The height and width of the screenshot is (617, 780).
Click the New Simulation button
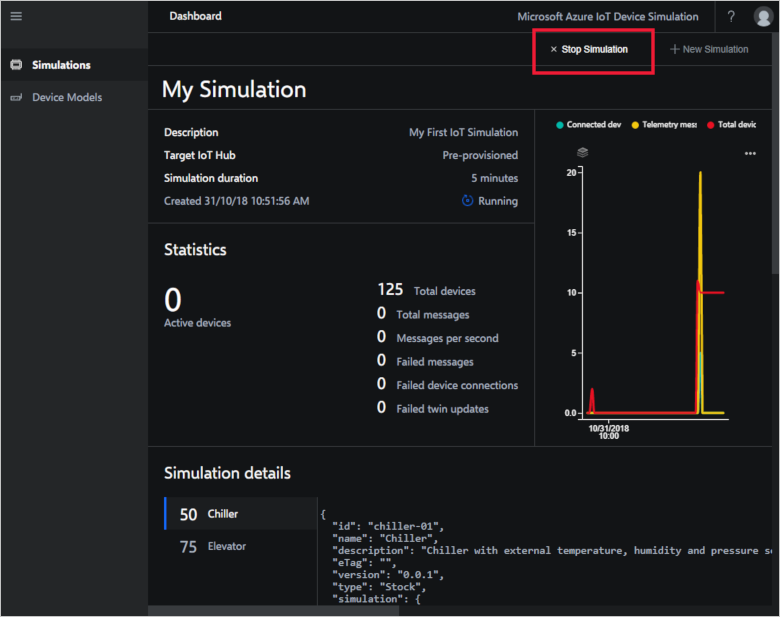pyautogui.click(x=709, y=50)
